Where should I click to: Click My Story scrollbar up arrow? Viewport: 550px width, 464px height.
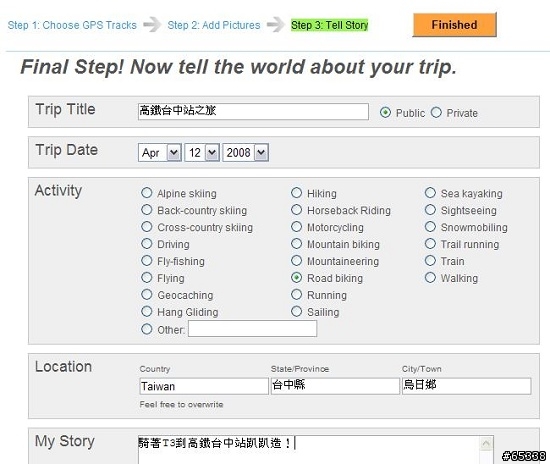pos(486,444)
